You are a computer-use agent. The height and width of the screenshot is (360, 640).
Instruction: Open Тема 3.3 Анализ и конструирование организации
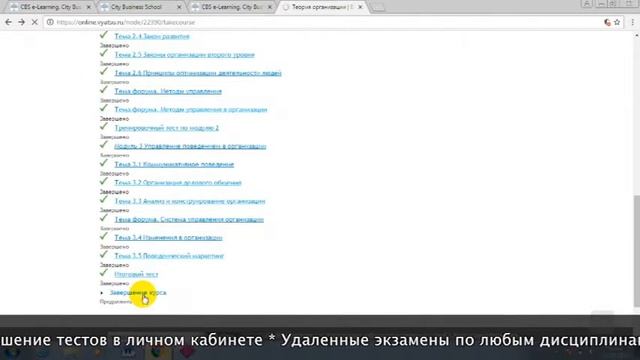[x=190, y=201]
